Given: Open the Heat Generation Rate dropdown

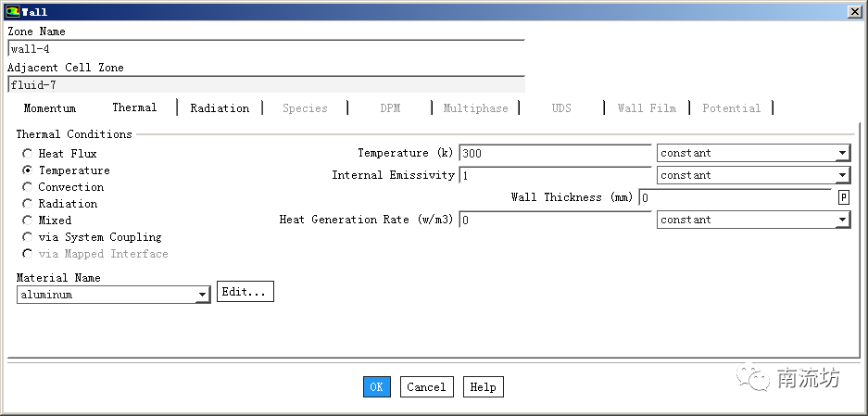Looking at the screenshot, I should 752,220.
